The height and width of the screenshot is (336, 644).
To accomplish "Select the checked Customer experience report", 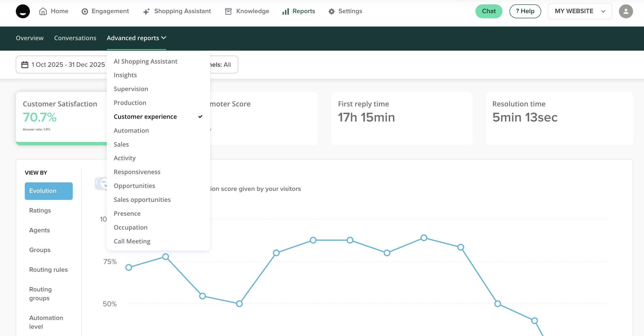I will [x=145, y=117].
